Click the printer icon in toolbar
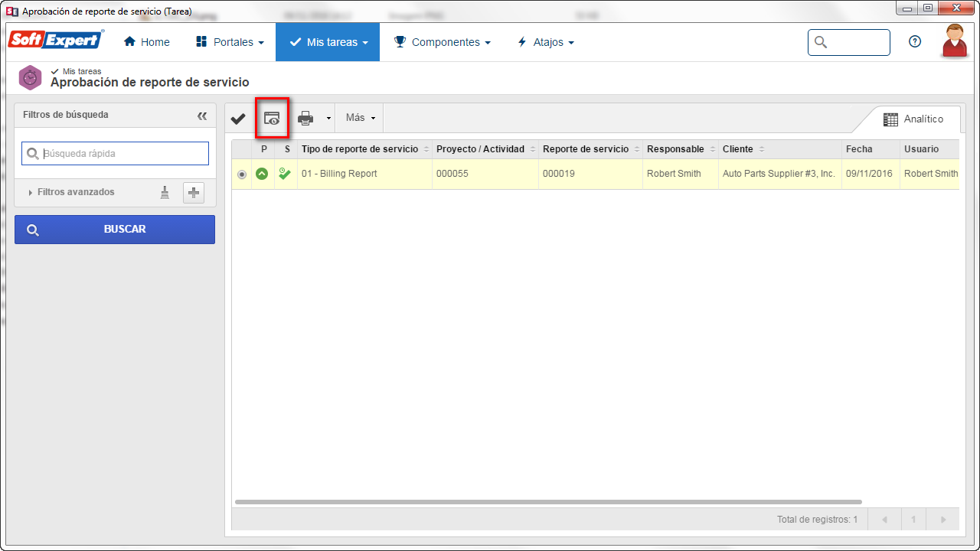Screen dimensions: 980x551 (x=305, y=119)
